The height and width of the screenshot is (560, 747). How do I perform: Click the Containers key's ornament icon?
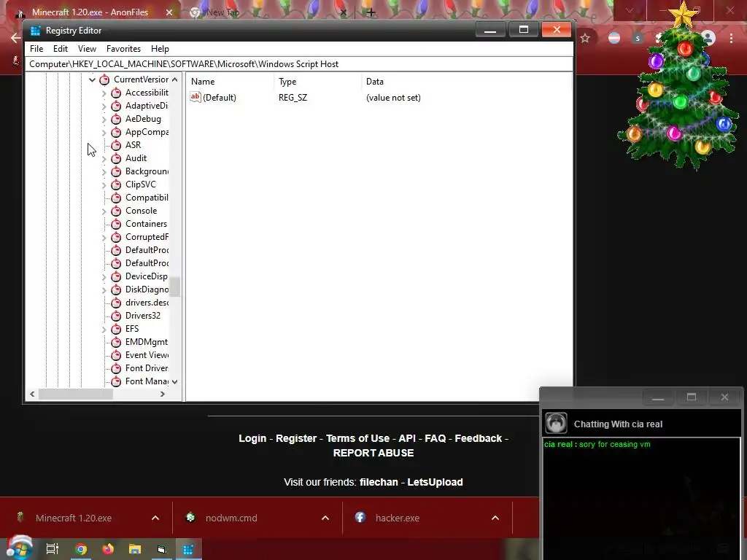[116, 225]
